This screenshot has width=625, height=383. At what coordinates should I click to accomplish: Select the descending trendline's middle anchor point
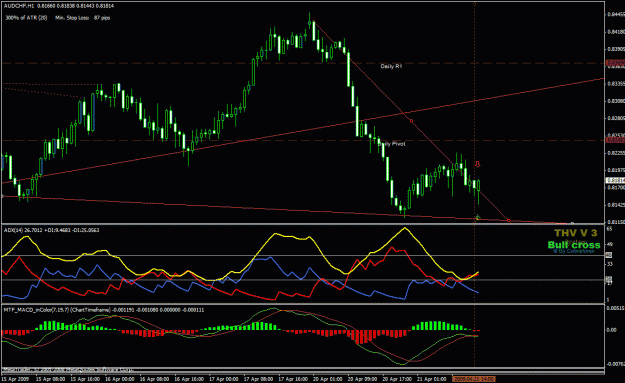point(411,121)
